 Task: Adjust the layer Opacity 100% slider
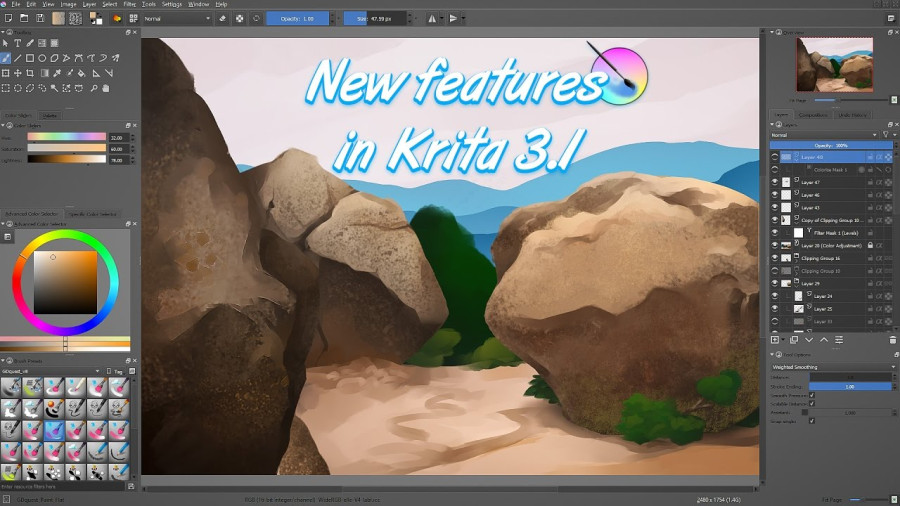831,145
